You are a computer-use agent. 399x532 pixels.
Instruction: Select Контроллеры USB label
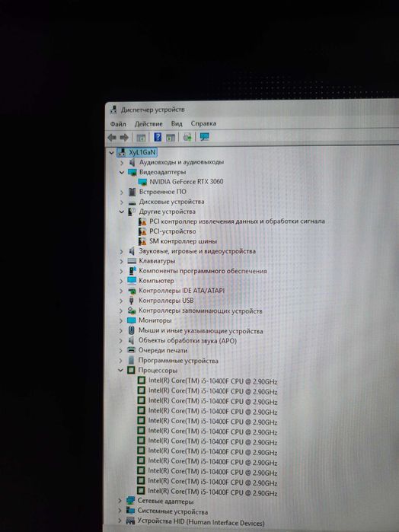166,301
